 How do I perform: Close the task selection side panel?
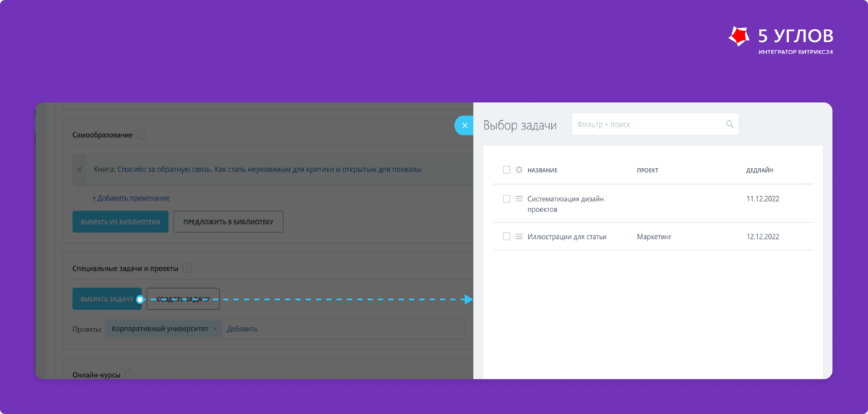point(464,125)
